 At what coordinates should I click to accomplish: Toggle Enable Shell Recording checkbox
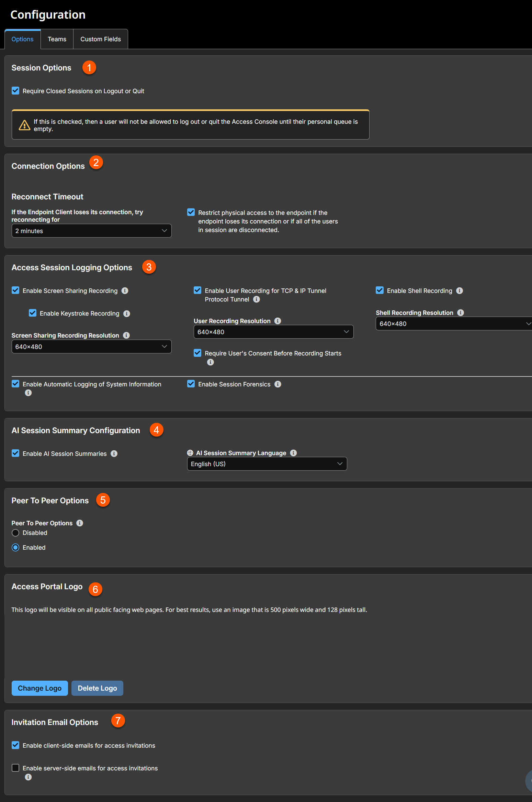click(380, 290)
